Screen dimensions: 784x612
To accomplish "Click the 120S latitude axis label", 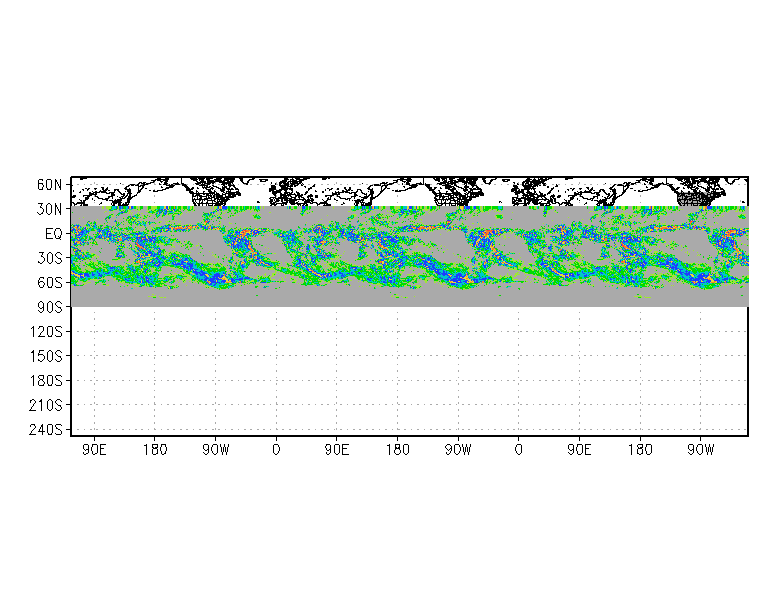I will (46, 332).
